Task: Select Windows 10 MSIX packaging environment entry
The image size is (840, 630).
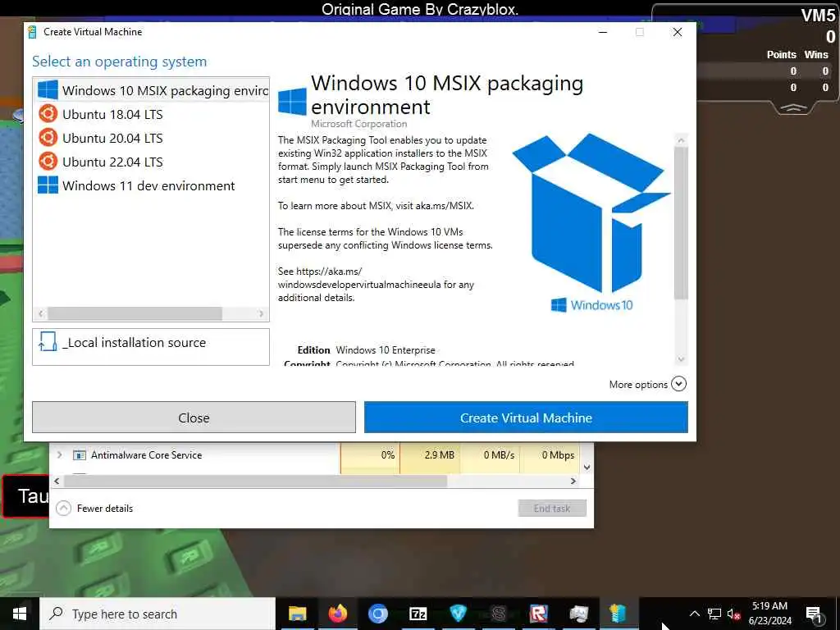Action: pyautogui.click(x=151, y=90)
